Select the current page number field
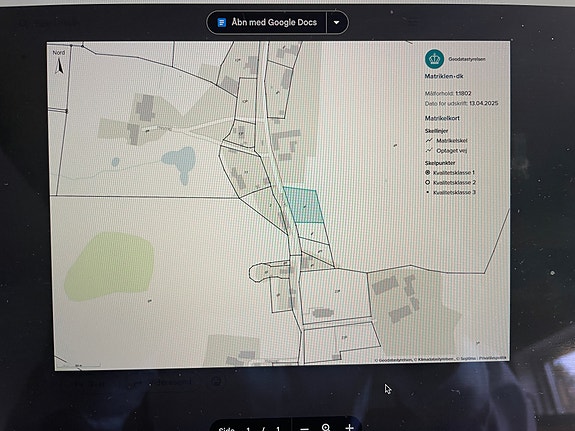Image resolution: width=575 pixels, height=431 pixels. point(248,428)
